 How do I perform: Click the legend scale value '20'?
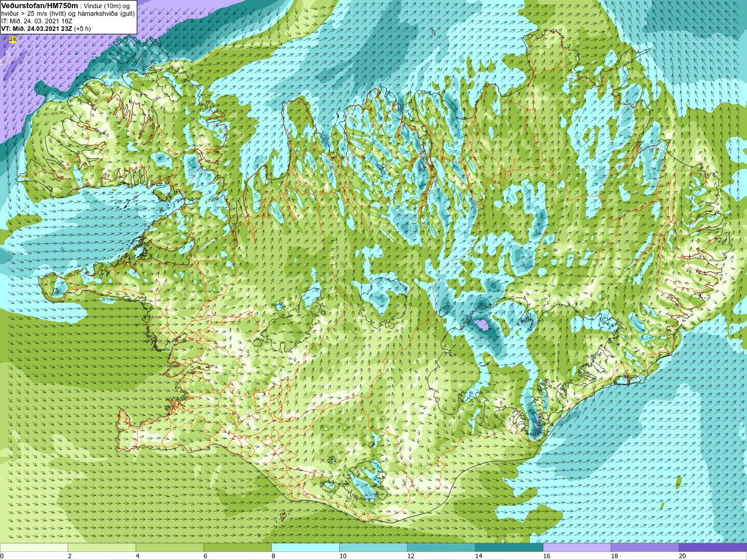click(x=682, y=556)
